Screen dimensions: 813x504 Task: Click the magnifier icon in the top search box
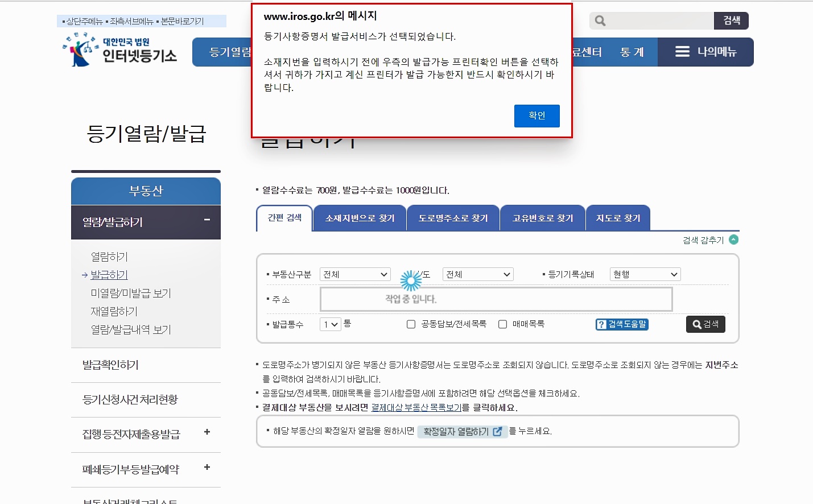click(599, 20)
